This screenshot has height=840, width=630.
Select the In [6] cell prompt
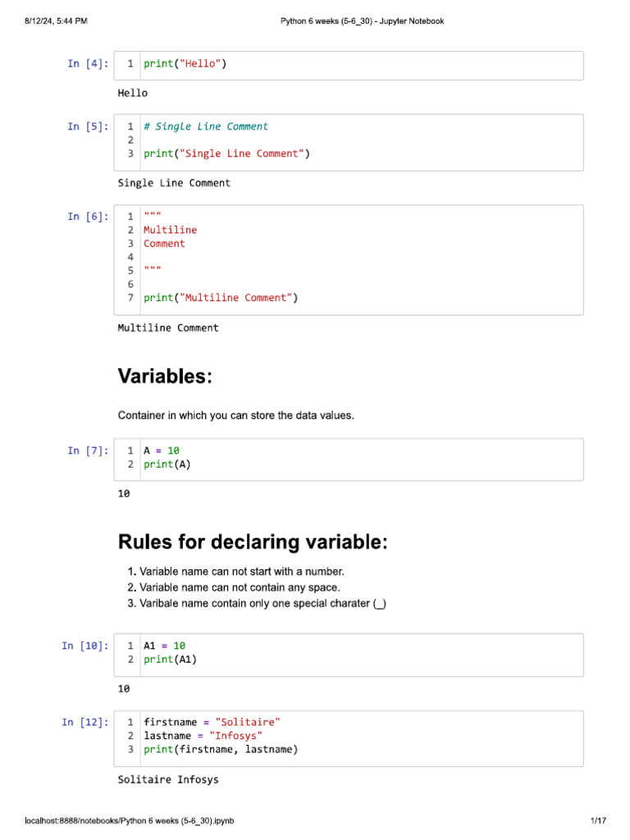click(x=88, y=217)
